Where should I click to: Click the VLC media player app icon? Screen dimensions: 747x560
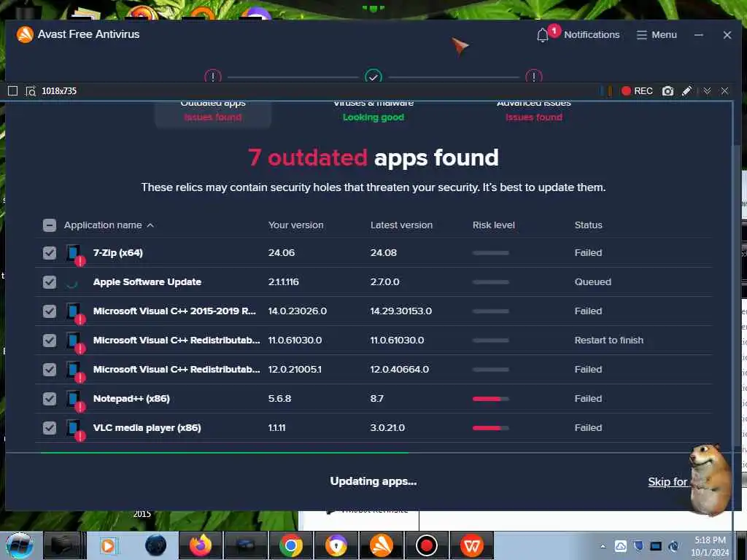(x=75, y=429)
